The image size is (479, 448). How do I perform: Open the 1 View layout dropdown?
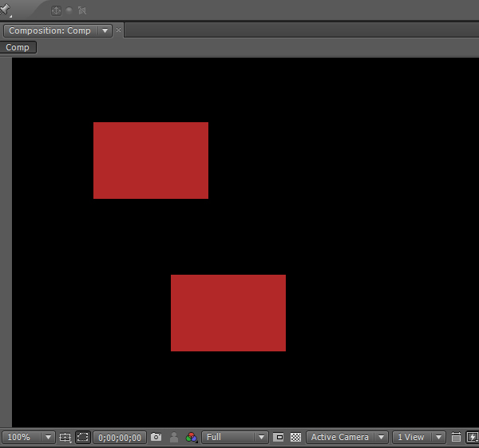click(419, 437)
